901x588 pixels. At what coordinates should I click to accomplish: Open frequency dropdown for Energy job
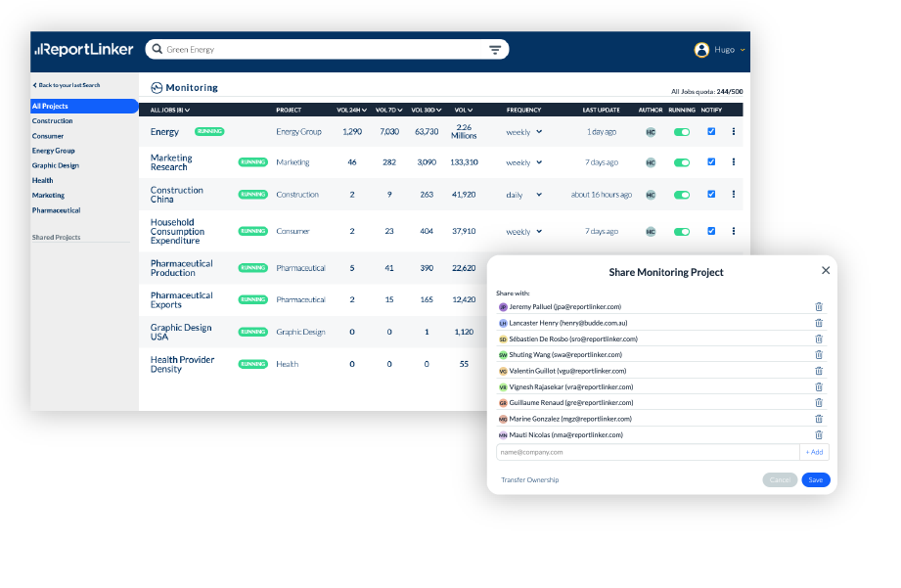point(524,132)
